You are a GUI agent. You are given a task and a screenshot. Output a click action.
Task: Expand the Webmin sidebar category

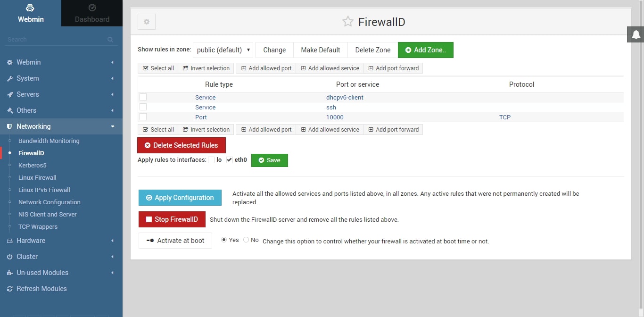pyautogui.click(x=61, y=62)
